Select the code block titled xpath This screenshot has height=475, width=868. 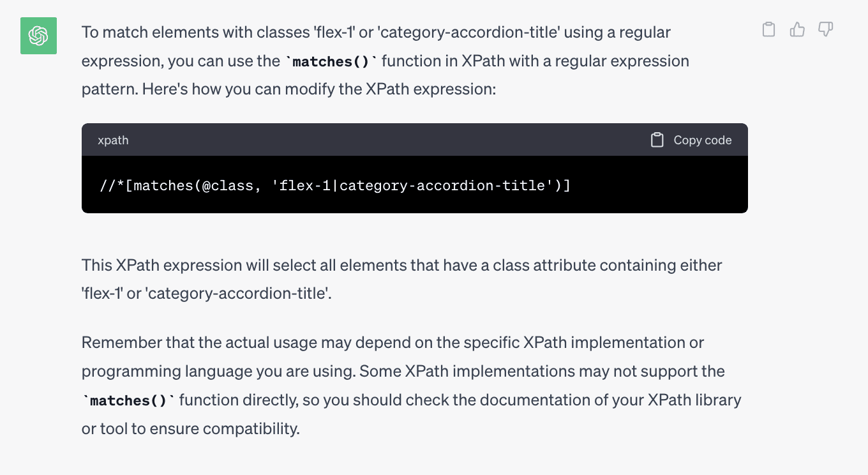[x=414, y=167]
